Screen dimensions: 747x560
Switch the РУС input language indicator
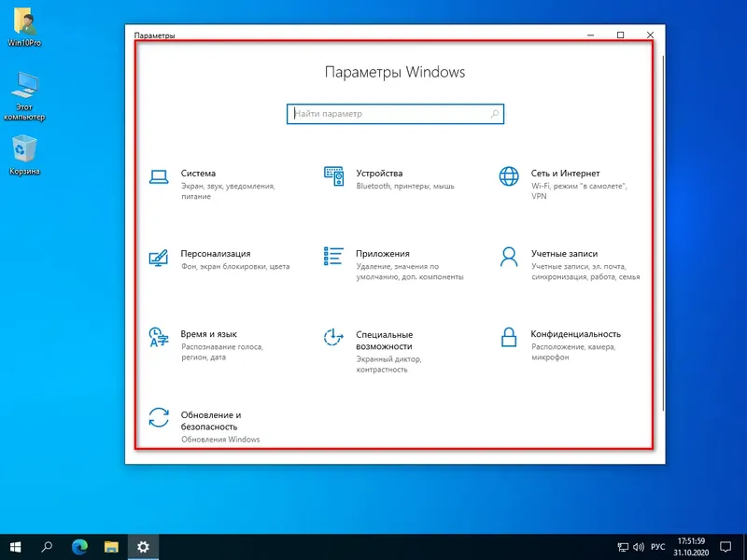point(658,547)
